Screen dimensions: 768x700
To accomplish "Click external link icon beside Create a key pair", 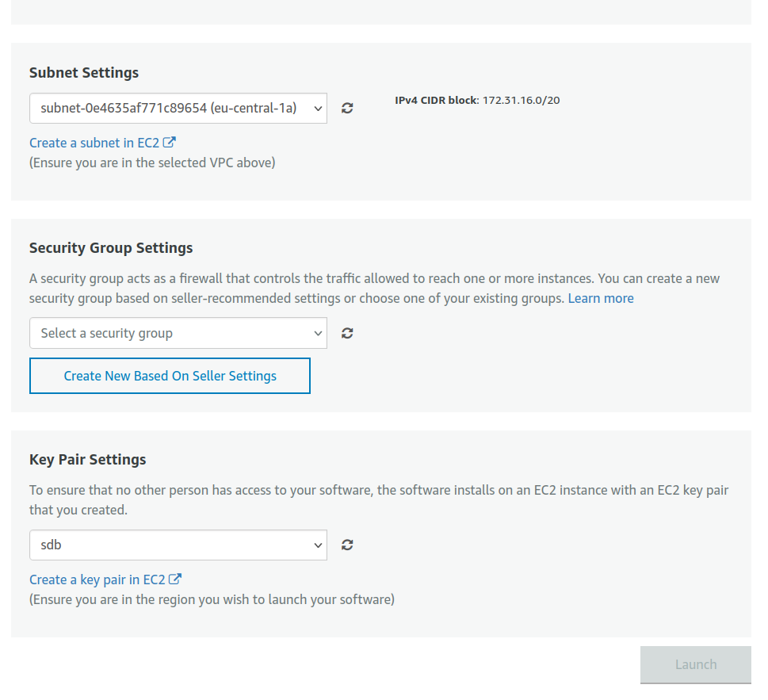I will coord(176,580).
